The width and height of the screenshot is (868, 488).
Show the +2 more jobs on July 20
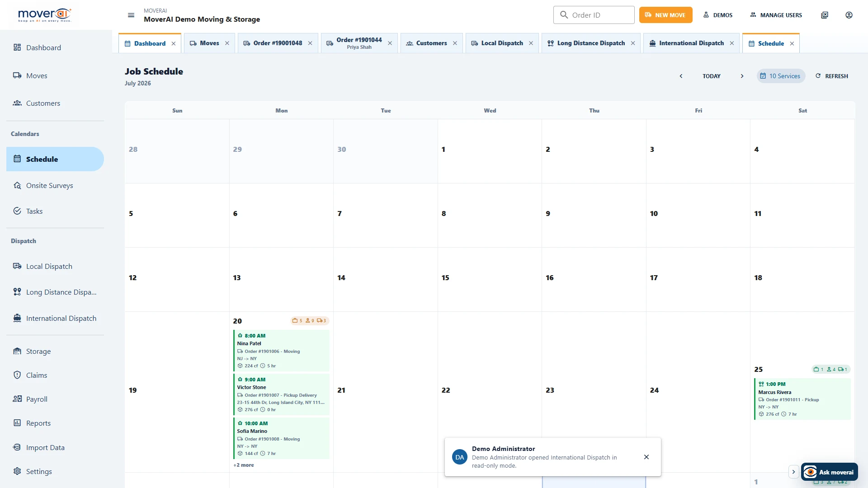(244, 465)
